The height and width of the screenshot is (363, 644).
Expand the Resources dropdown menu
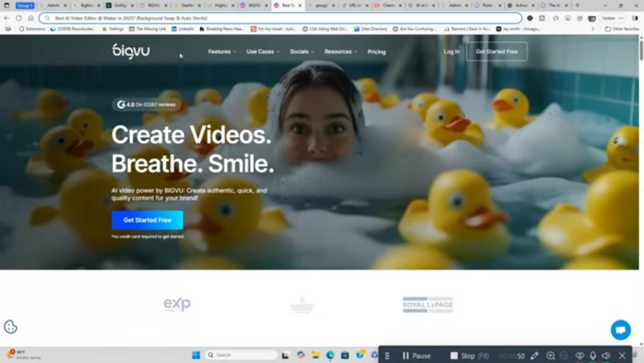click(x=340, y=52)
